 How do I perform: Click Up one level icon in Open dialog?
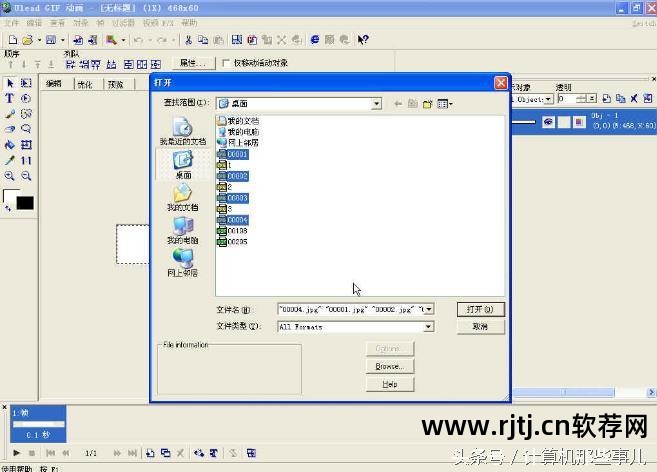point(413,104)
